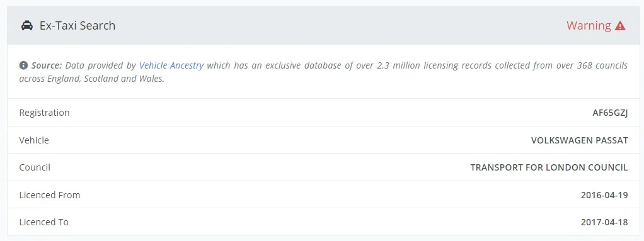Screen dimensions: 644x241
Task: Click the red Warning status text
Action: tap(589, 25)
